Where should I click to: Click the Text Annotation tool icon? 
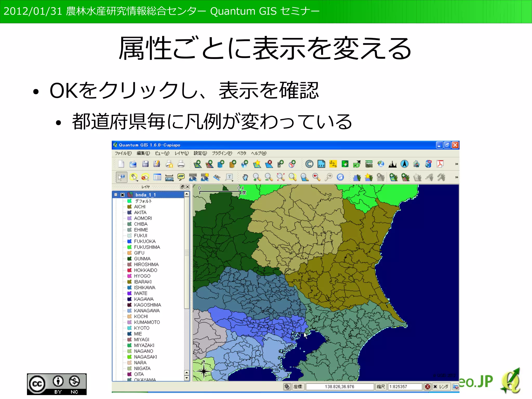[x=229, y=177]
